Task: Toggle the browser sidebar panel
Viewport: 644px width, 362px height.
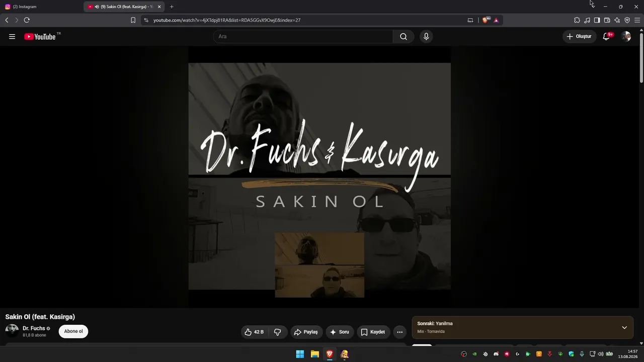Action: (597, 20)
